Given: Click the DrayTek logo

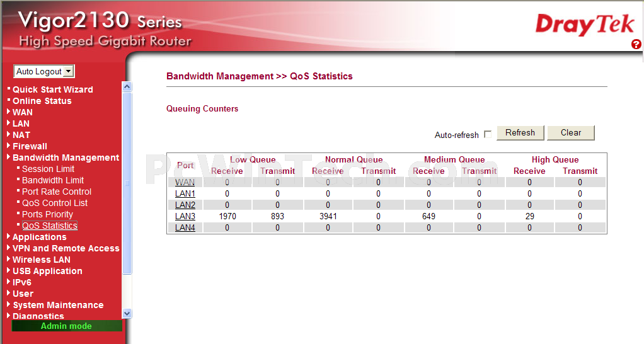Looking at the screenshot, I should [x=584, y=25].
